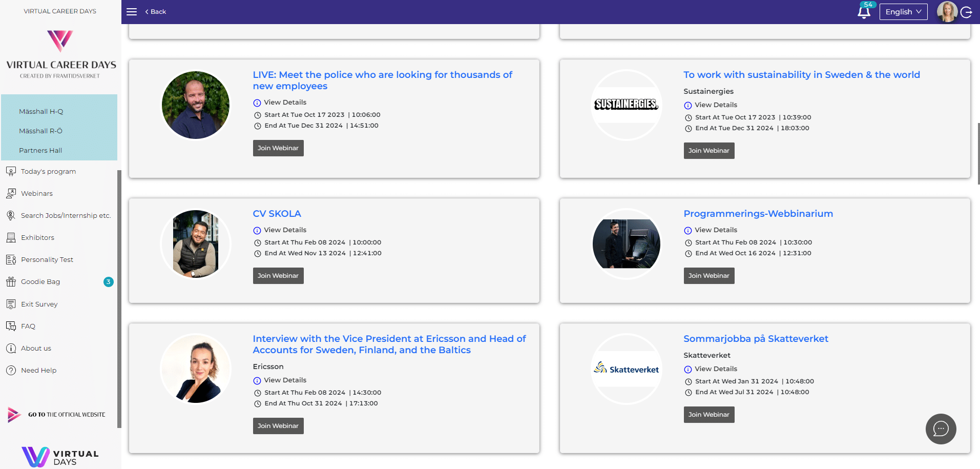Open the notifications bell icon

tap(864, 12)
